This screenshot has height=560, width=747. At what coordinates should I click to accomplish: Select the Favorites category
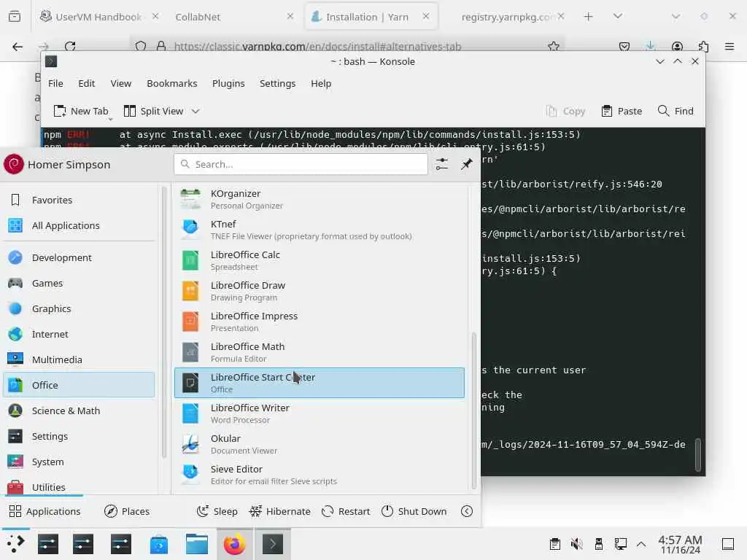[x=79, y=200]
